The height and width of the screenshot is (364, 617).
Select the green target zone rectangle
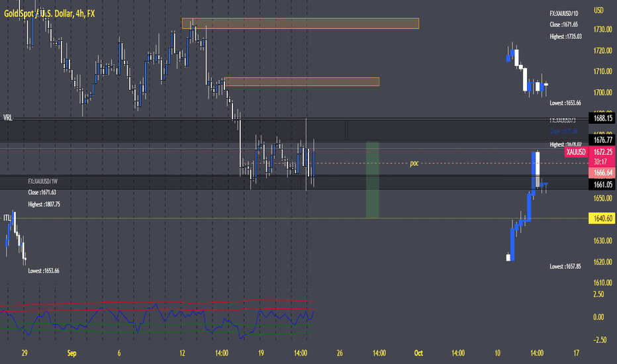pos(373,180)
